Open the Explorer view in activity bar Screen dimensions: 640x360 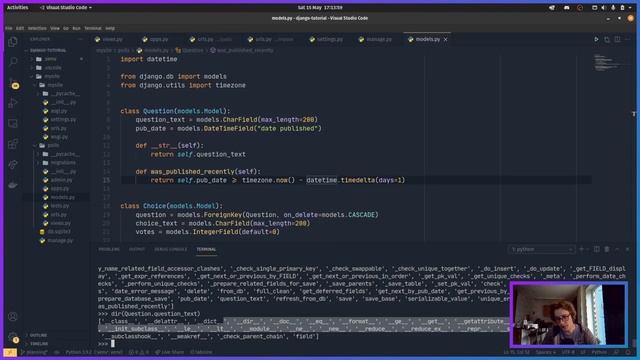pyautogui.click(x=13, y=42)
